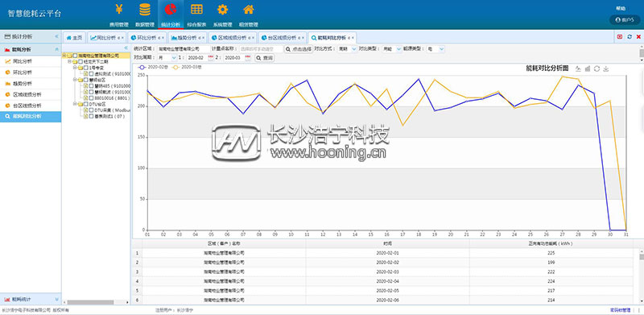
Task: Check the 1号专变 tree checkbox
Action: pyautogui.click(x=86, y=68)
